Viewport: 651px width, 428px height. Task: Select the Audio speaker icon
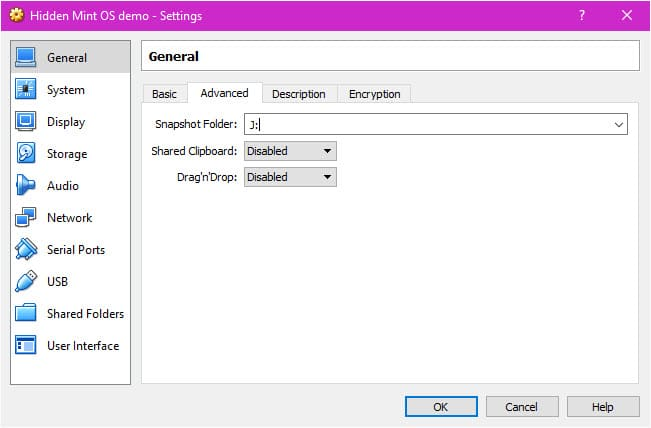[26, 185]
